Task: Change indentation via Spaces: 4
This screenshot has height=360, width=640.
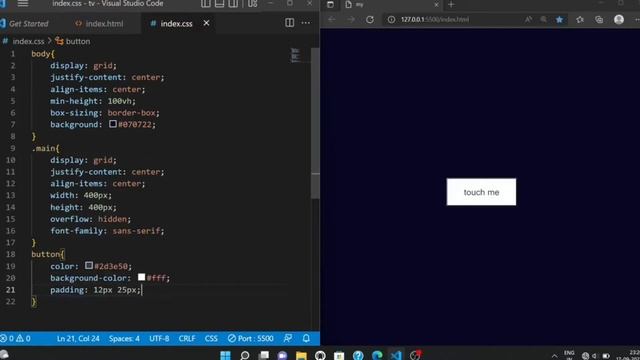Action: pos(124,338)
